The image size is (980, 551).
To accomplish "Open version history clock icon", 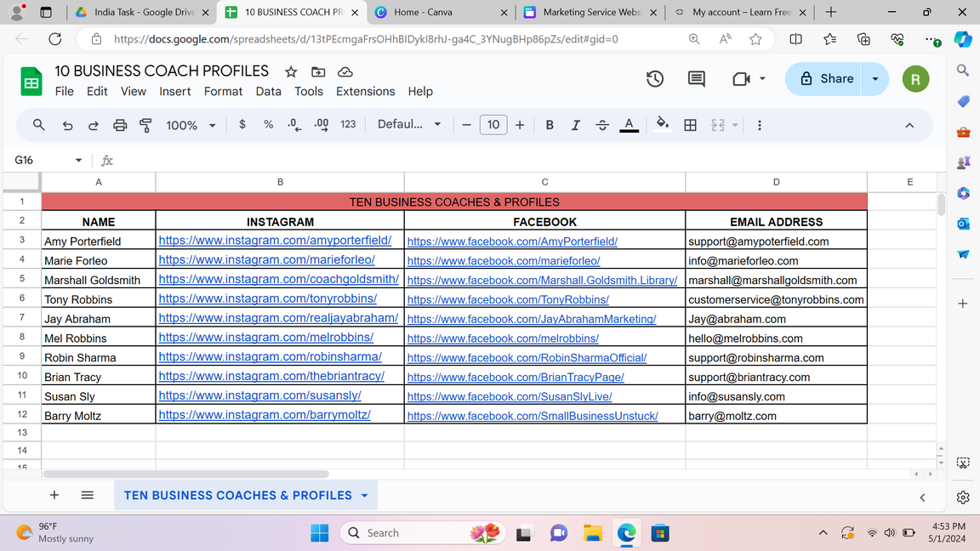I will click(x=655, y=79).
